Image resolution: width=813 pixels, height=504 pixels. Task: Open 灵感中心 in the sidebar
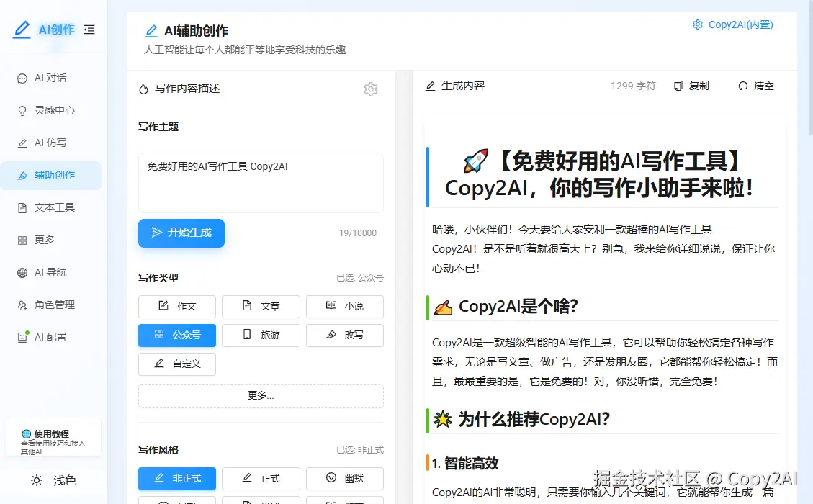pos(51,110)
